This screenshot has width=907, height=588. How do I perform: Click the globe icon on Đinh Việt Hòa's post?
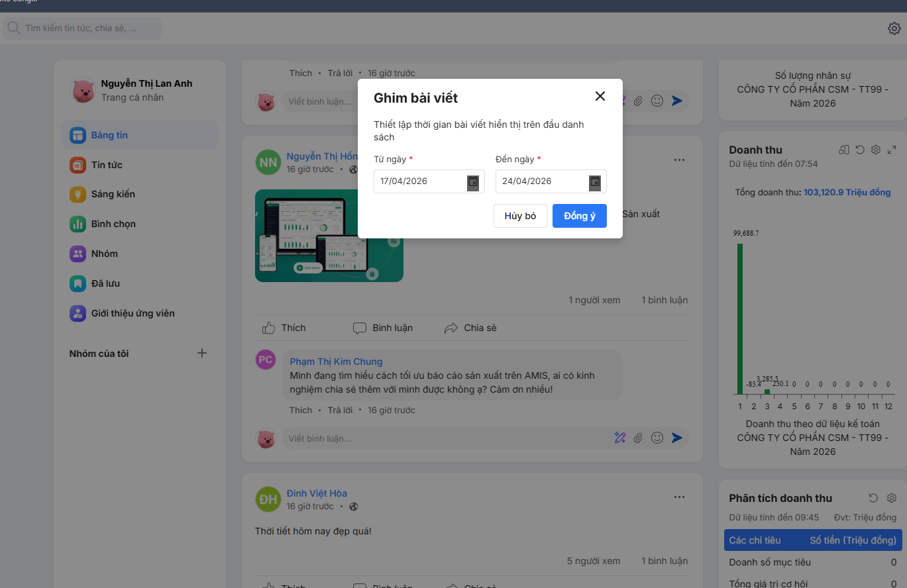tap(354, 507)
